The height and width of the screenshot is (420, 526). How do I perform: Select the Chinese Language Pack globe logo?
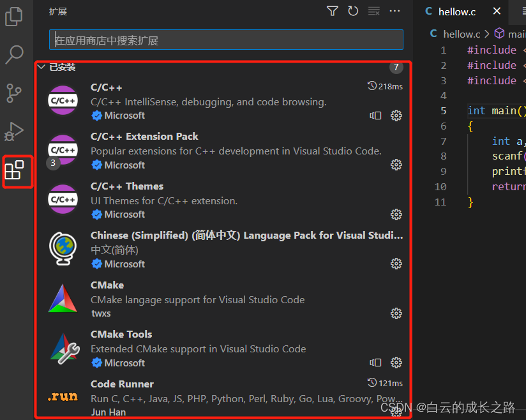pos(63,248)
